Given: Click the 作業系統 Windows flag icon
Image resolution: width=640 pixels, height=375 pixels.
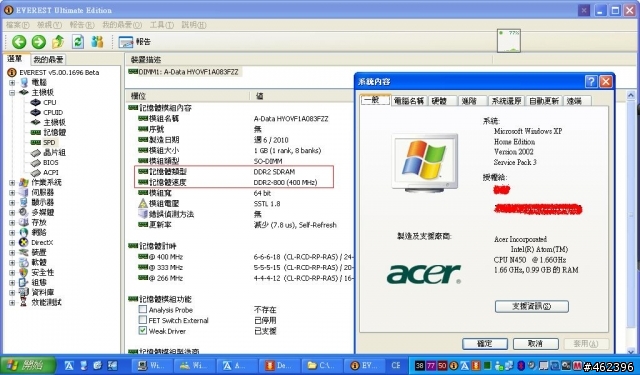Looking at the screenshot, I should coord(24,182).
